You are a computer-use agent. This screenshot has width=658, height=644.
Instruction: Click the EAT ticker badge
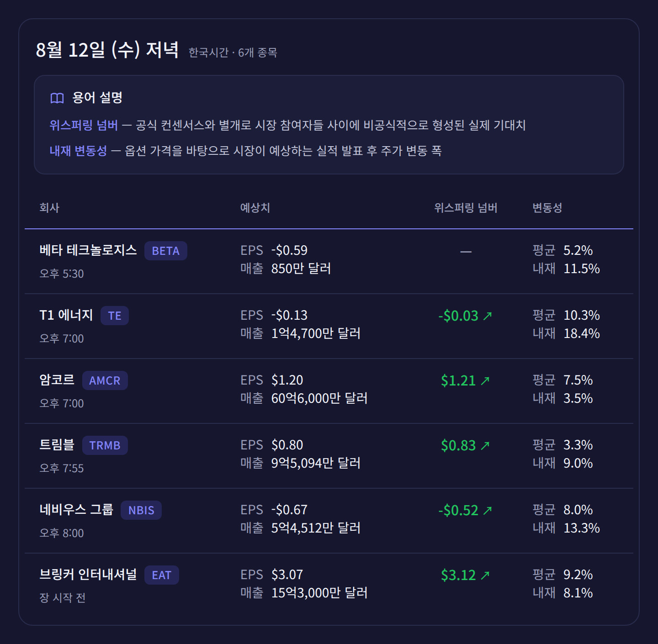pyautogui.click(x=162, y=575)
